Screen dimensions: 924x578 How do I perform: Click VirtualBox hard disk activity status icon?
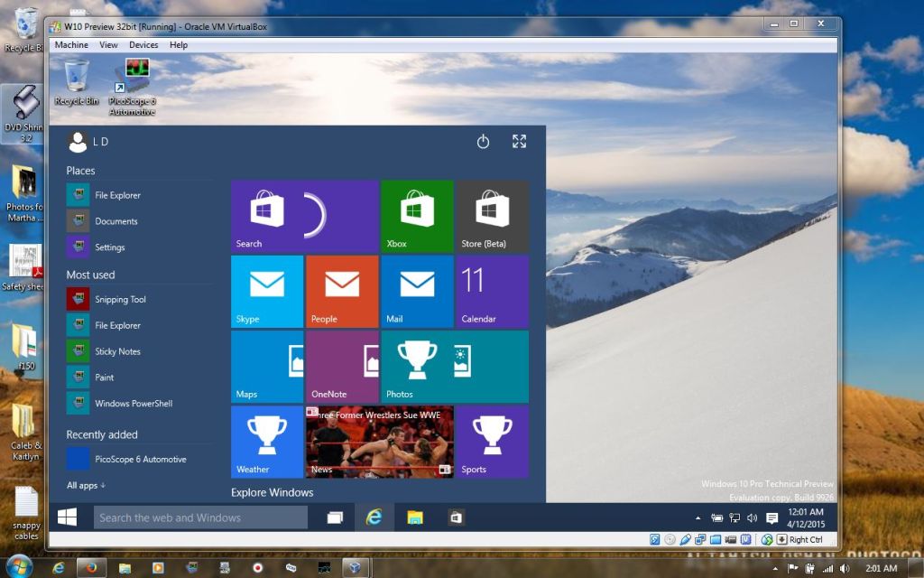click(655, 539)
